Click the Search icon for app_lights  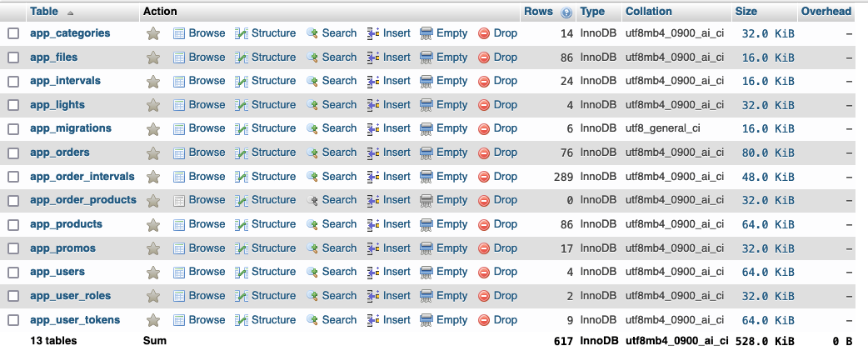point(312,105)
